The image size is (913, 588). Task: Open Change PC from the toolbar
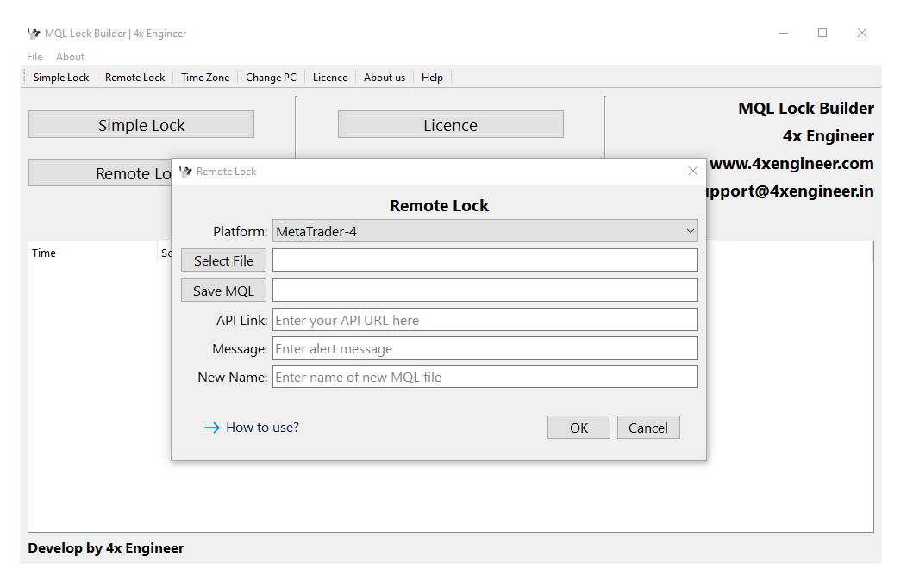[271, 78]
